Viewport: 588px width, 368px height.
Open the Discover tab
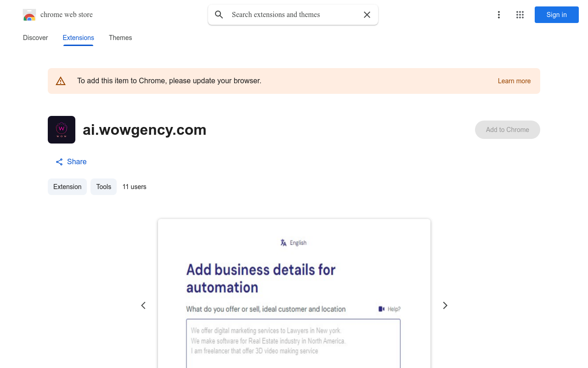click(x=35, y=38)
